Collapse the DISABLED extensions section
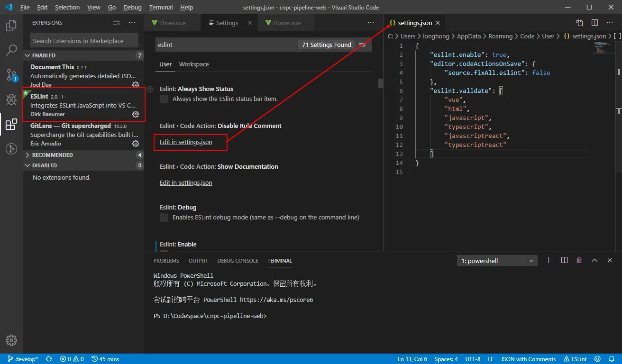This screenshot has width=622, height=364. pos(83,165)
